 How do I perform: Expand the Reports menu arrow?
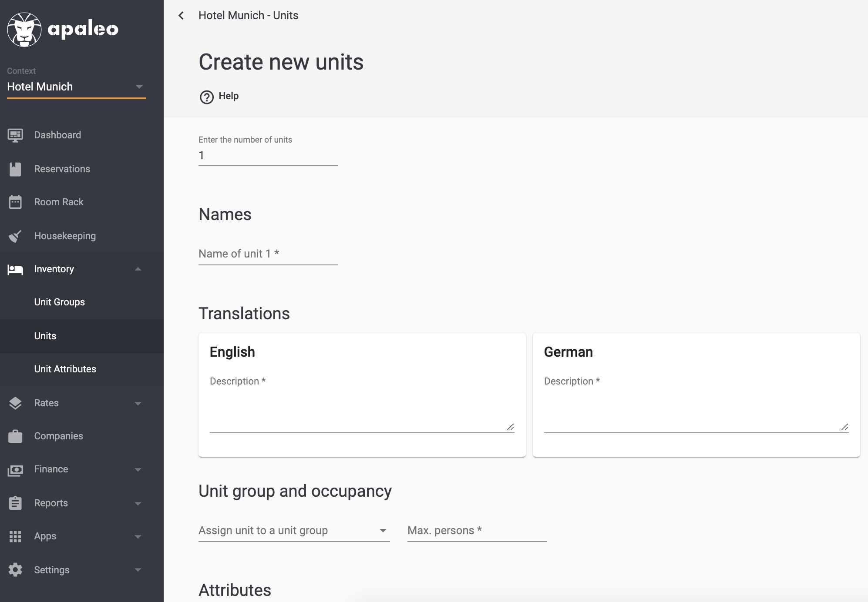[x=138, y=503]
